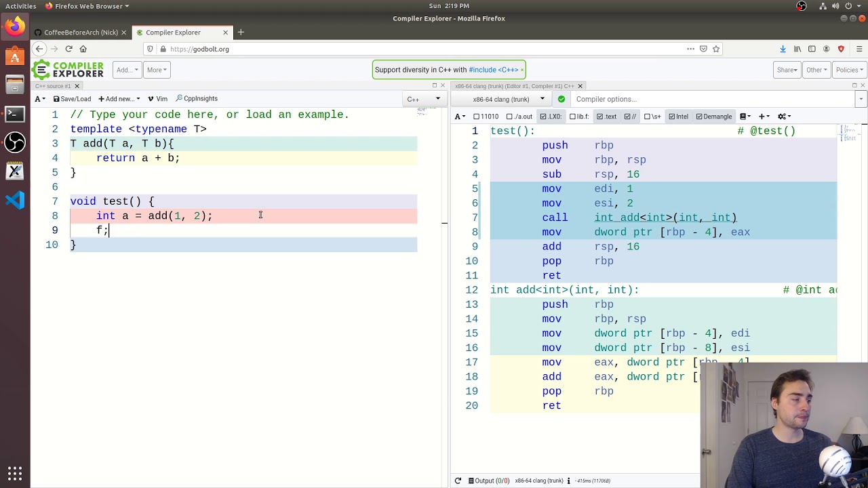The height and width of the screenshot is (488, 868).
Task: Expand compiler options history arrow
Action: 861,99
